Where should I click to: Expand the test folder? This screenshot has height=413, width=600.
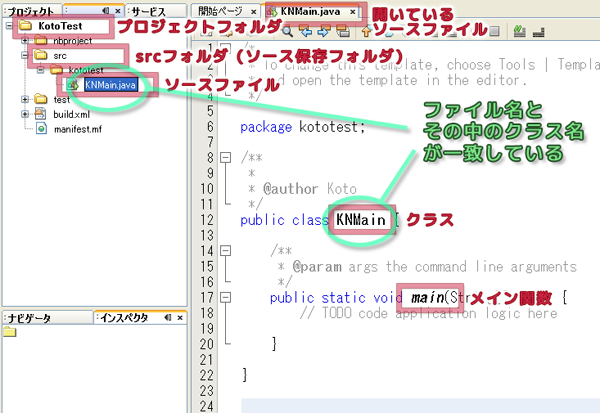(x=24, y=100)
